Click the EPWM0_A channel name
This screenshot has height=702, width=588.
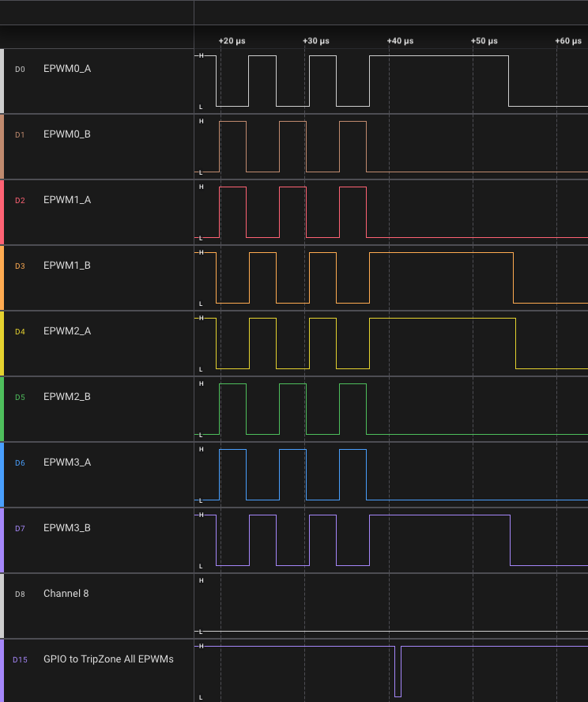[x=67, y=69]
